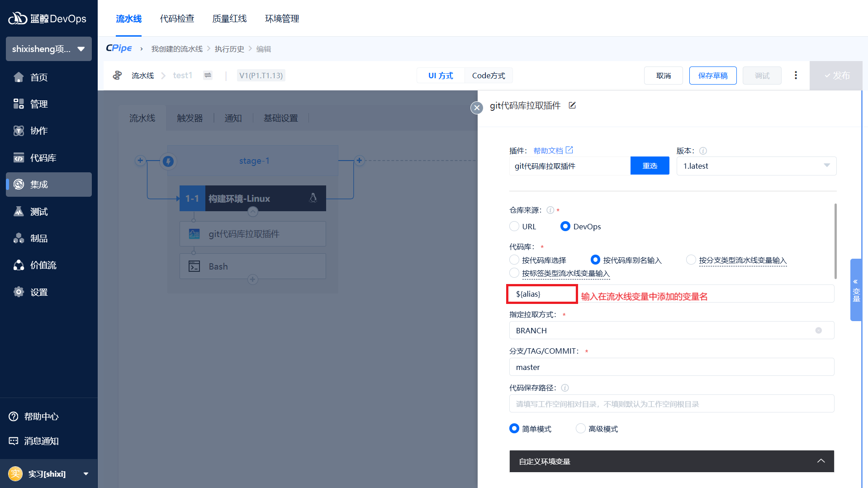Click the 保存草稿 button
Image resolution: width=868 pixels, height=488 pixels.
[712, 76]
